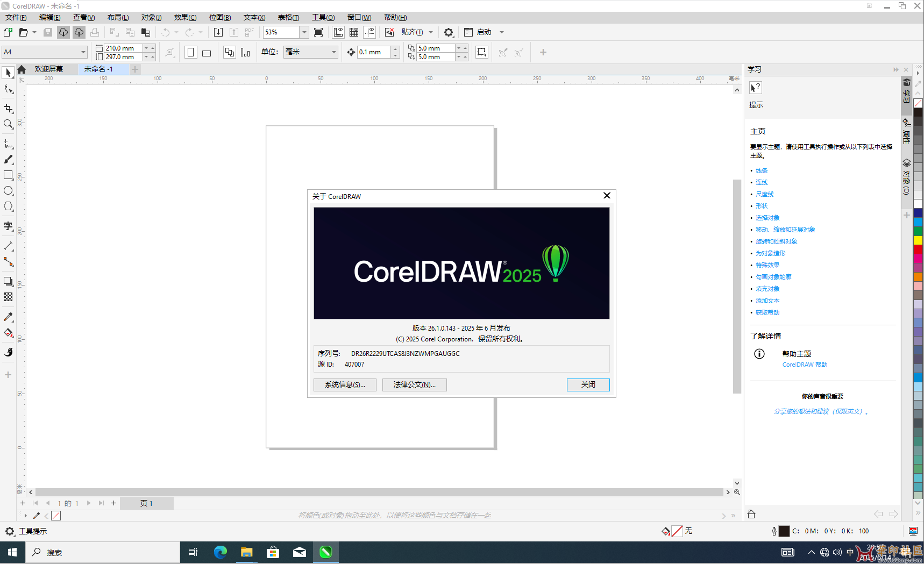Select the Polygon tool
Viewport: 924px width, 564px height.
pyautogui.click(x=8, y=206)
